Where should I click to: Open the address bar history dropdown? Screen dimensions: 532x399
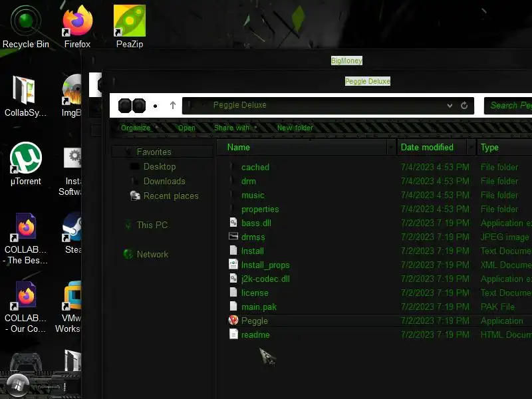[450, 106]
